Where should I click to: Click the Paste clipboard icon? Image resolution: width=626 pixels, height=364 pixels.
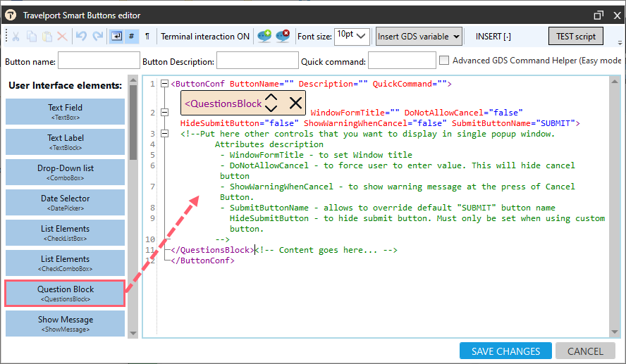pyautogui.click(x=47, y=37)
